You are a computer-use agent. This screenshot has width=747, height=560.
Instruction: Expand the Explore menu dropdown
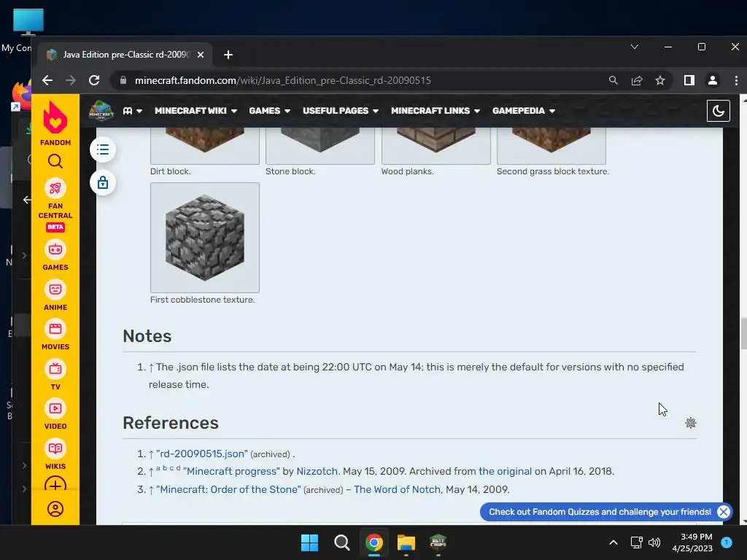[x=133, y=111]
